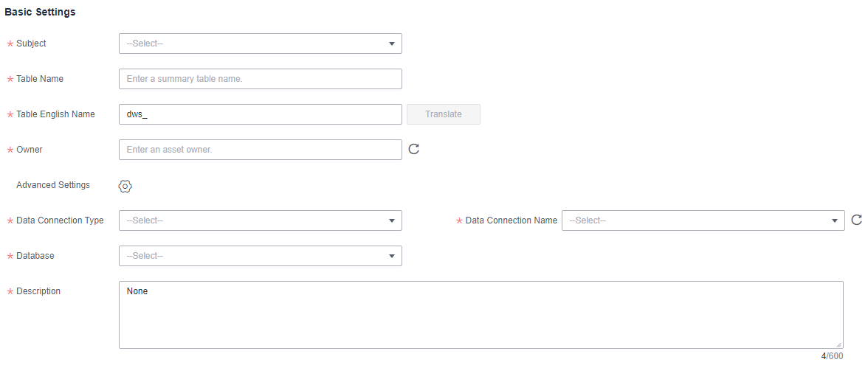The height and width of the screenshot is (365, 868).
Task: Expand the Database select box
Action: click(x=260, y=256)
